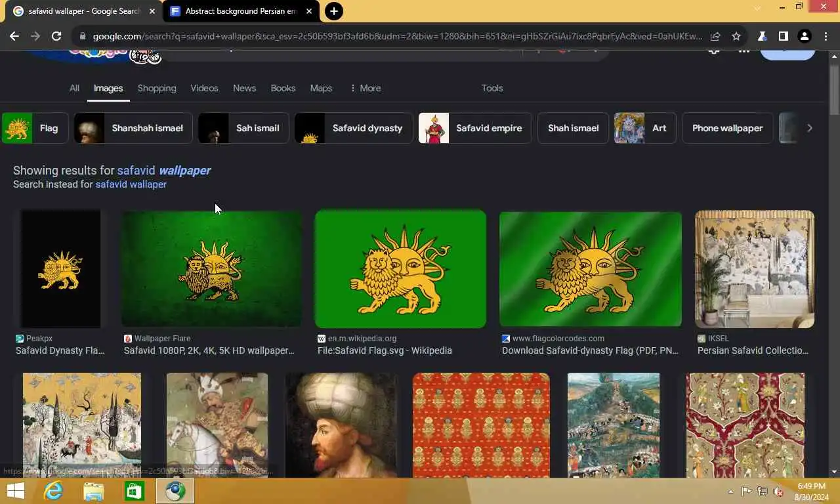Open the News search tab
The image size is (840, 504).
pos(244,88)
